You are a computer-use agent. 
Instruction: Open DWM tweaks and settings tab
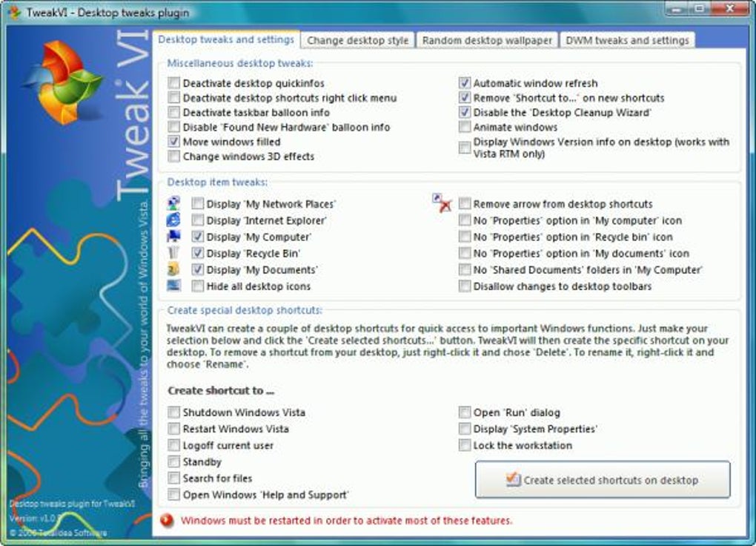pyautogui.click(x=627, y=41)
